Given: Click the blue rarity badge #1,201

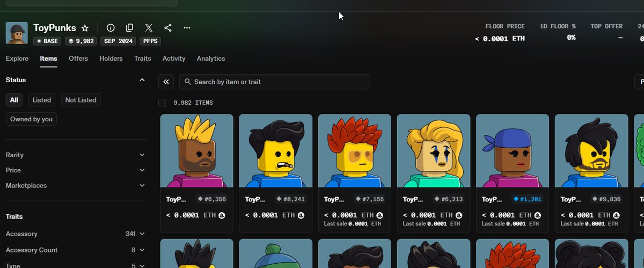Looking at the screenshot, I should click(528, 199).
